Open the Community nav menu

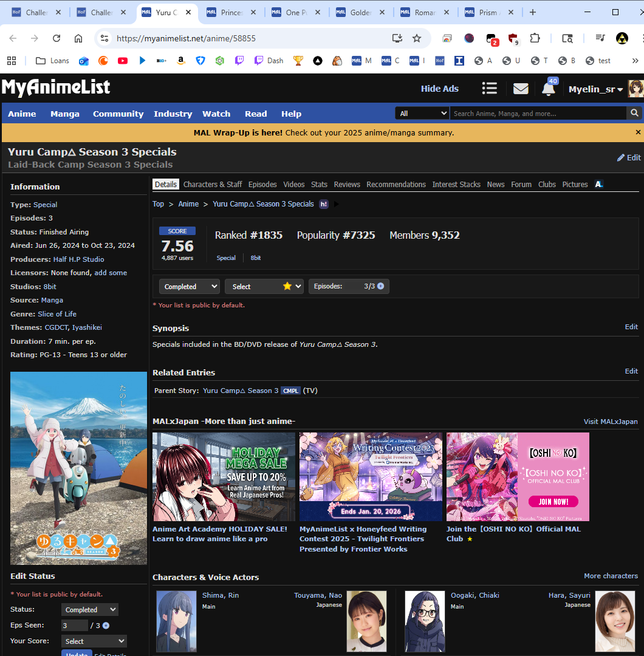(118, 114)
